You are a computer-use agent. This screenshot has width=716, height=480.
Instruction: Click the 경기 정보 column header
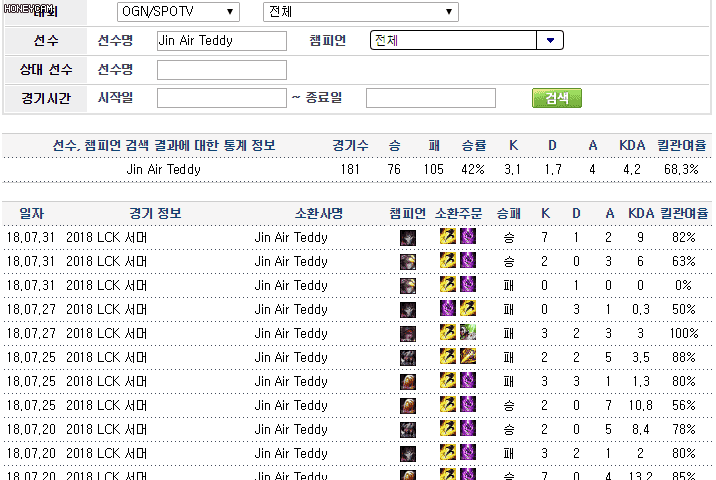155,213
